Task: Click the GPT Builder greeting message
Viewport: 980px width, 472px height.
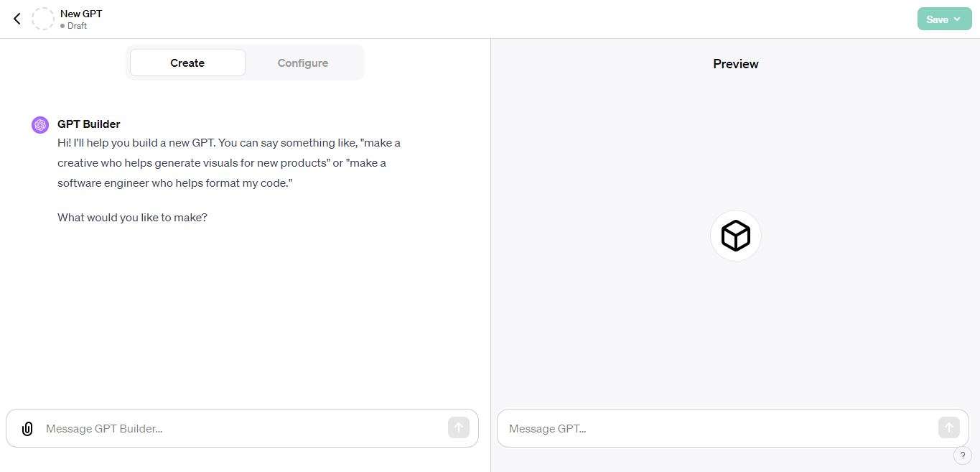Action: tap(228, 162)
